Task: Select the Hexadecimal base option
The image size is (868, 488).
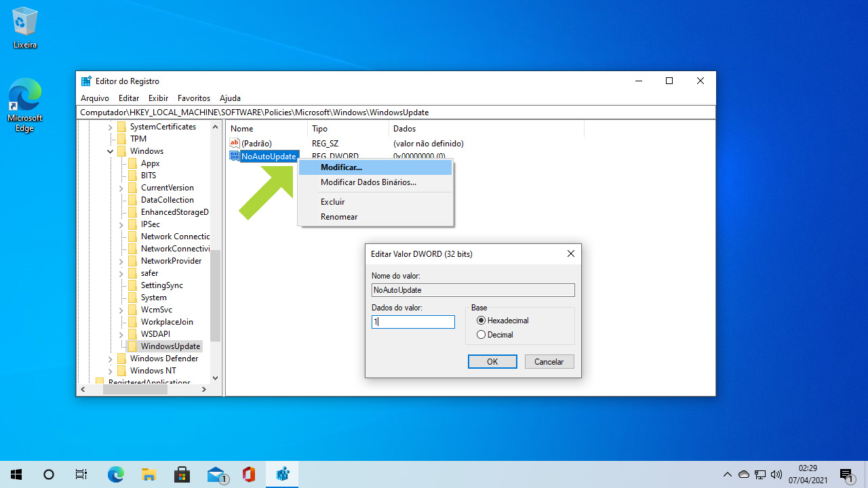Action: 502,321
